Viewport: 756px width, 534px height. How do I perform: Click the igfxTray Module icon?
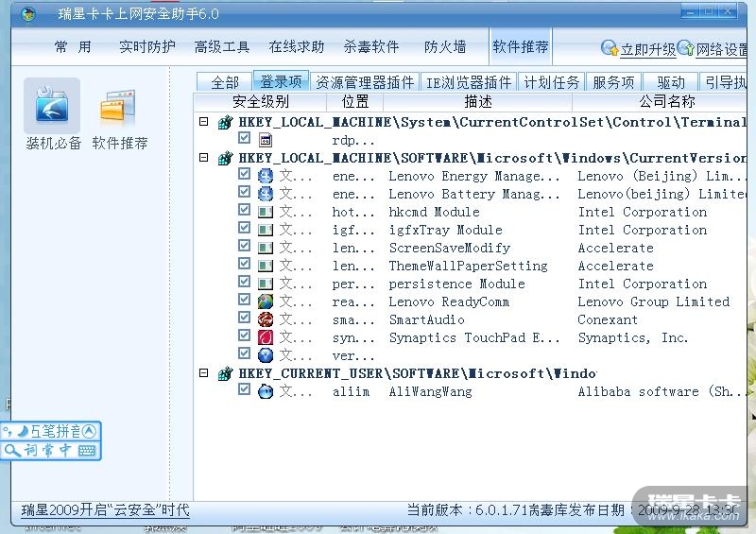[x=266, y=230]
